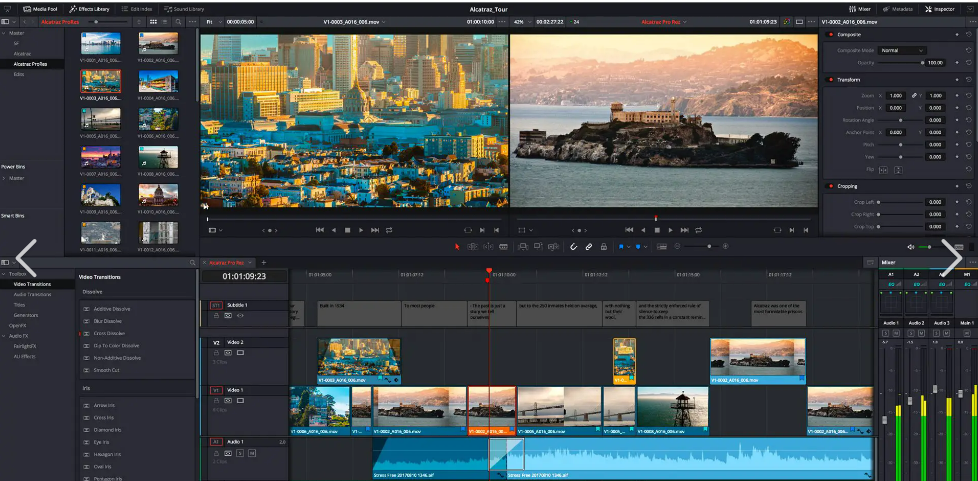Go to last frame in timeline viewer
Screen dimensions: 978x481
click(684, 230)
